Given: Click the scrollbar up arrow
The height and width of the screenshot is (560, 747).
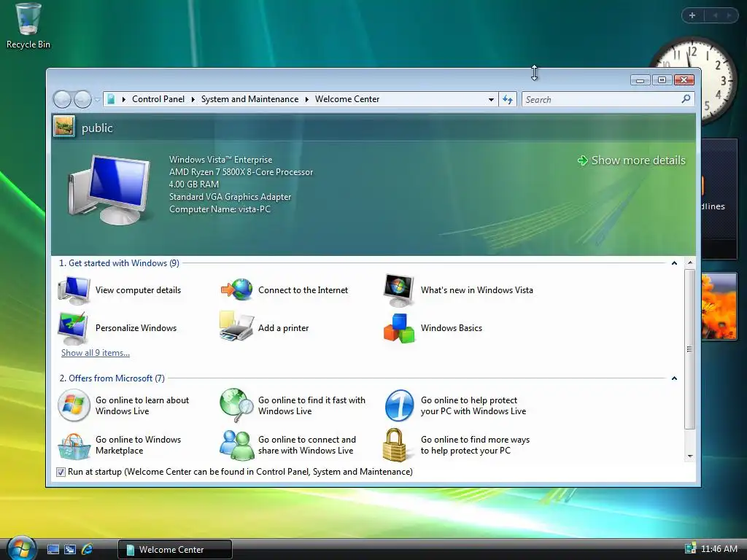Looking at the screenshot, I should (690, 262).
